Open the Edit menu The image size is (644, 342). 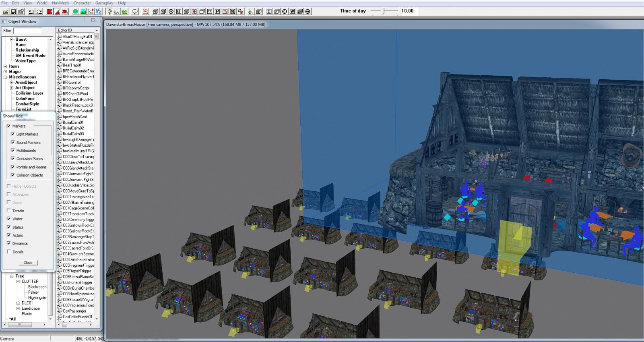(x=15, y=3)
